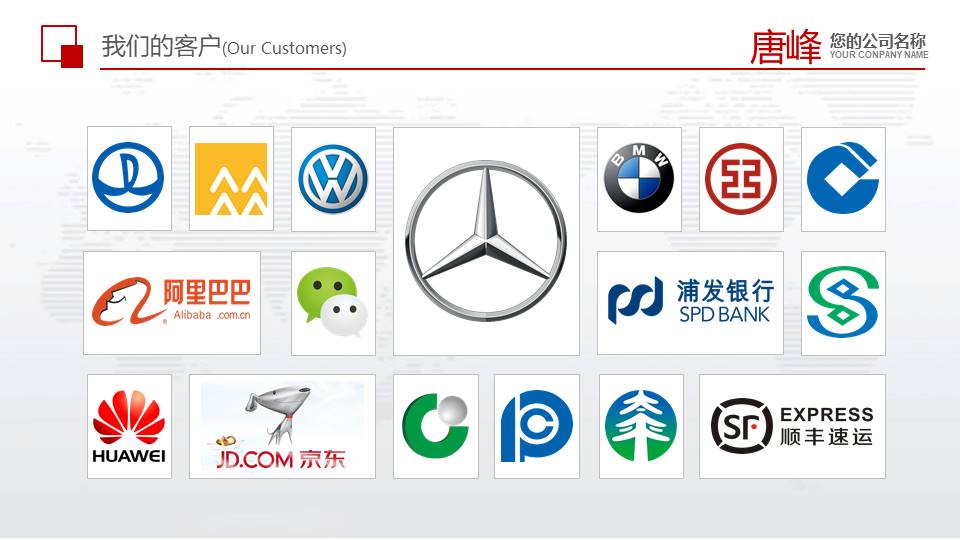
Task: Click the SF Express logo tile
Action: pyautogui.click(x=792, y=426)
